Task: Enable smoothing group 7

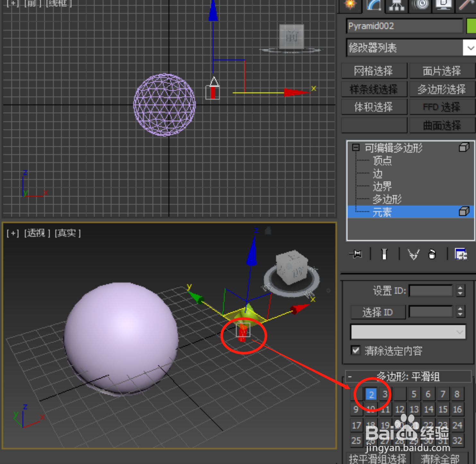Action: (x=443, y=394)
